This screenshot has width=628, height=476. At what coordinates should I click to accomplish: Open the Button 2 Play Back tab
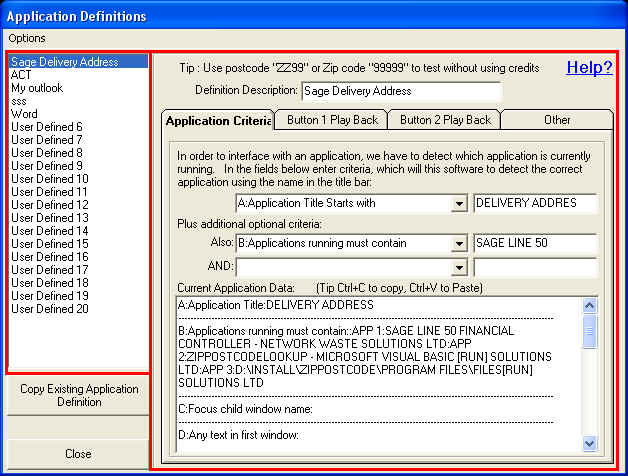pos(445,120)
